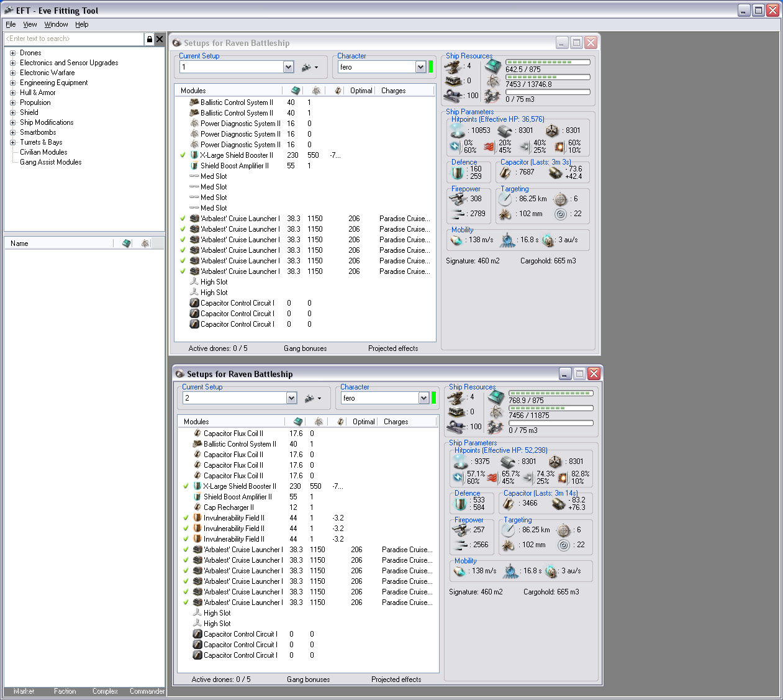The image size is (783, 700).
Task: Click the powergrid column header in left Name panel
Action: [145, 243]
